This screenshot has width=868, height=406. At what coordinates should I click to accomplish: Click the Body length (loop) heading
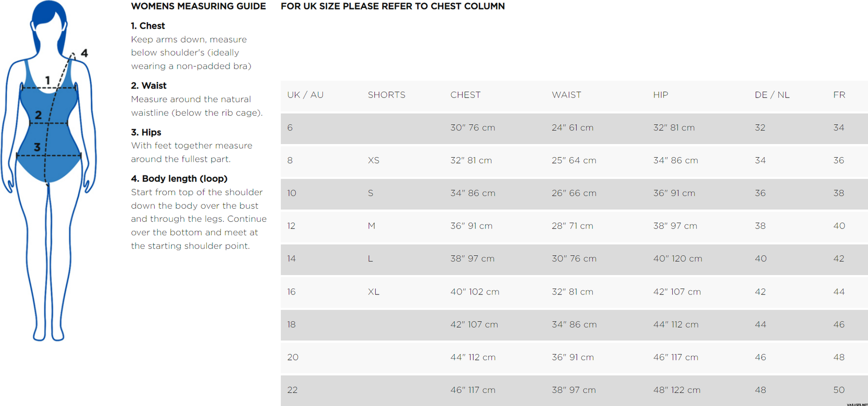coord(179,178)
